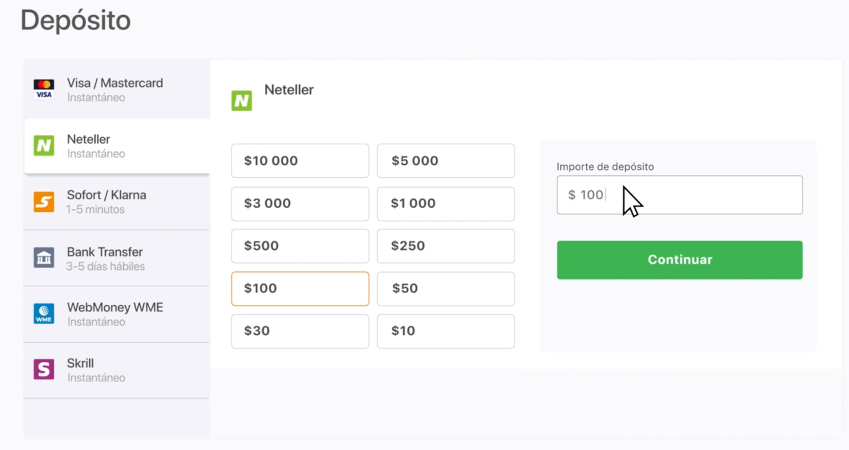
Task: Click the blue WebMoney WME icon
Action: click(44, 314)
